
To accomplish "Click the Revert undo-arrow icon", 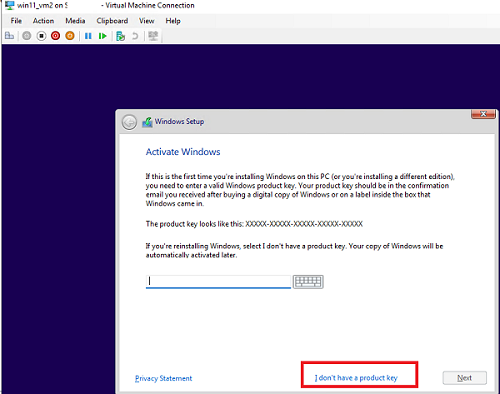I will pos(135,36).
